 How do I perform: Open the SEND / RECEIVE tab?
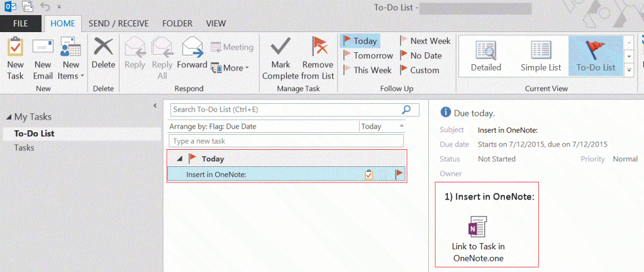click(119, 23)
